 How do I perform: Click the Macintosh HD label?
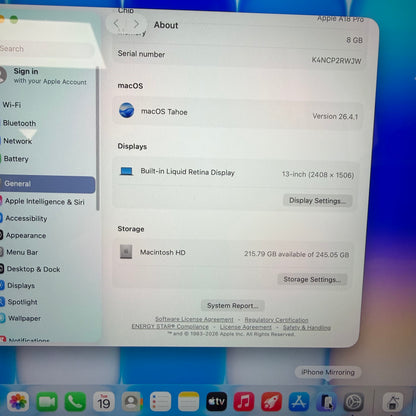[163, 252]
